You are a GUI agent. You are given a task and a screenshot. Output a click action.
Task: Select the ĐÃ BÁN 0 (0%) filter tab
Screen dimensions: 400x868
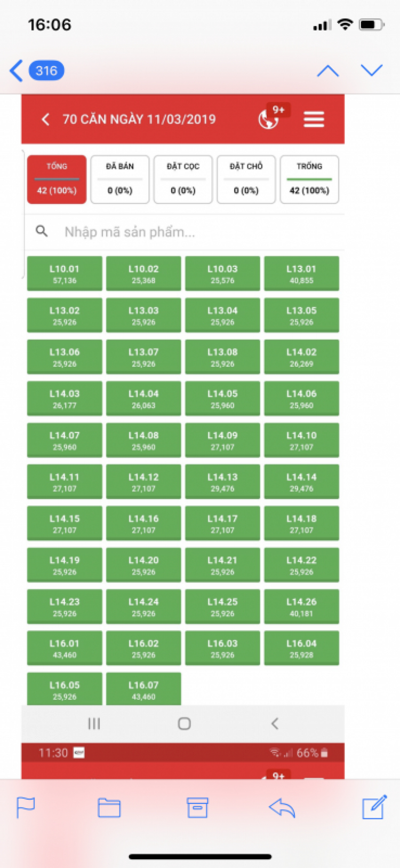[119, 179]
